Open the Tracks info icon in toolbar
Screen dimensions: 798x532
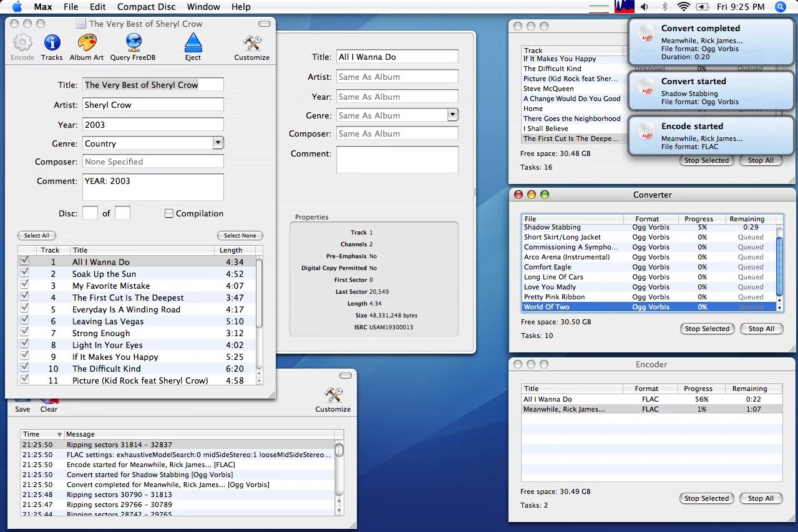click(52, 42)
